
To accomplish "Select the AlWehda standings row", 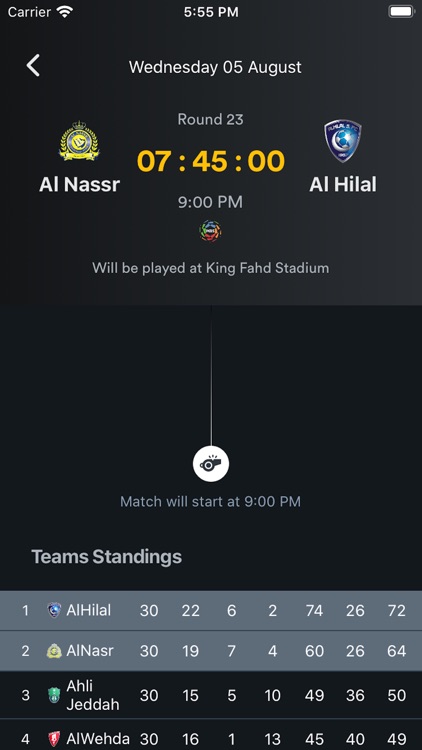I will click(x=211, y=736).
